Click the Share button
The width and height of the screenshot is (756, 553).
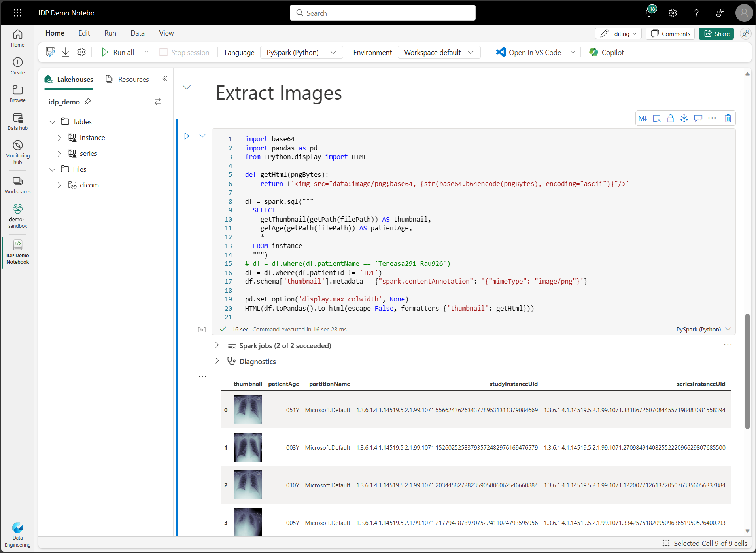click(716, 34)
